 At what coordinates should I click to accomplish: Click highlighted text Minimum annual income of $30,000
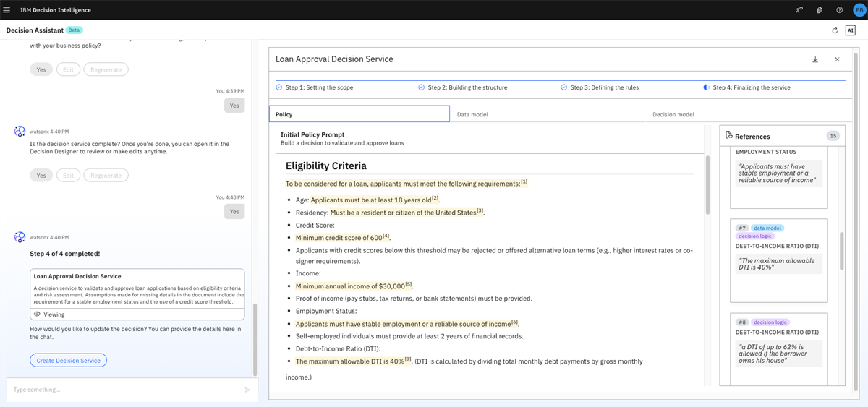(350, 286)
